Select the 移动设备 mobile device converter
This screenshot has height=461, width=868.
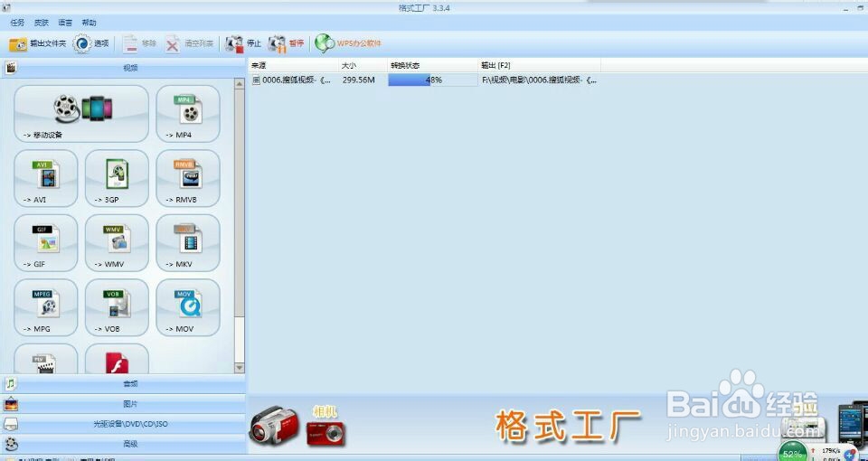[x=81, y=114]
